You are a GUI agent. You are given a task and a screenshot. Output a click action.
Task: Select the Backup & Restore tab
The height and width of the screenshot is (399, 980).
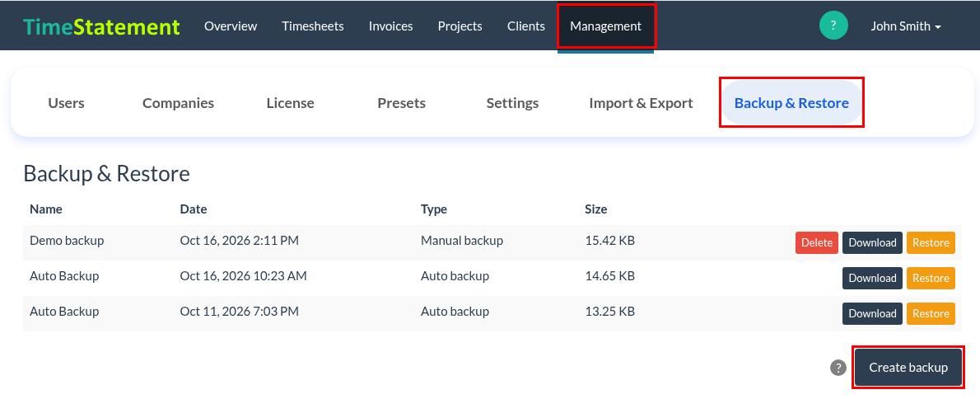pyautogui.click(x=791, y=103)
